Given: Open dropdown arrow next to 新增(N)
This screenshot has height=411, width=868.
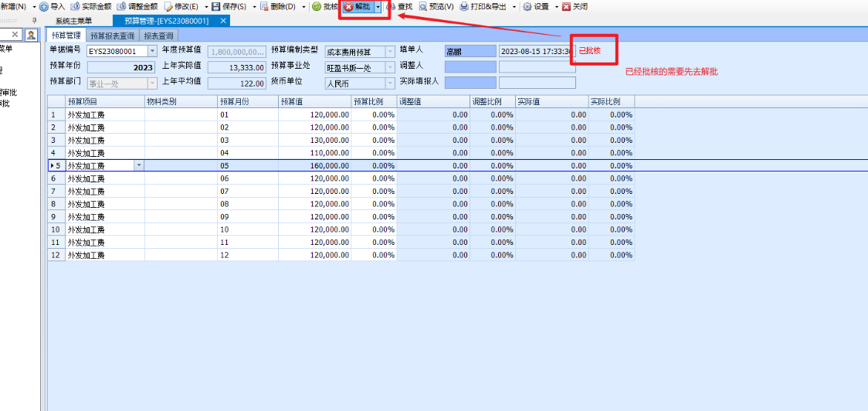Looking at the screenshot, I should 34,7.
